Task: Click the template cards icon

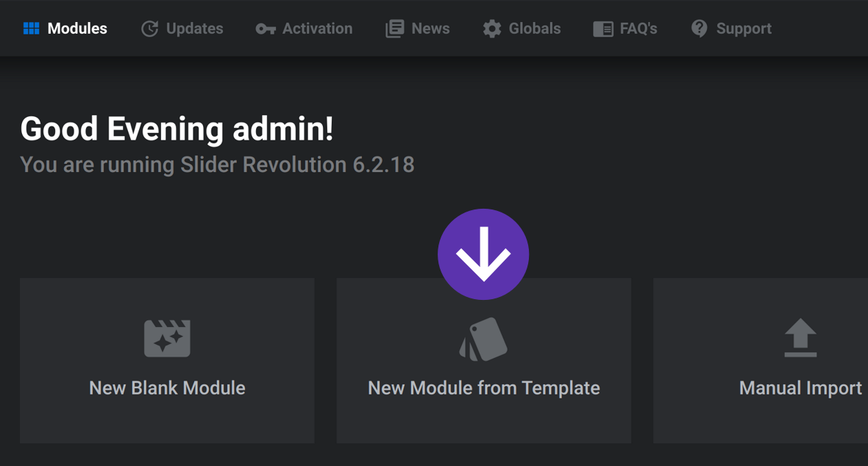Action: coord(483,338)
